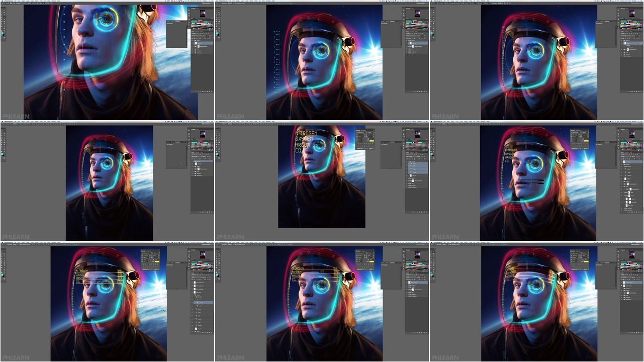The image size is (644, 362).
Task: Click the Navigator thumbnail in the zoomed close-up frame
Action: 203,13
